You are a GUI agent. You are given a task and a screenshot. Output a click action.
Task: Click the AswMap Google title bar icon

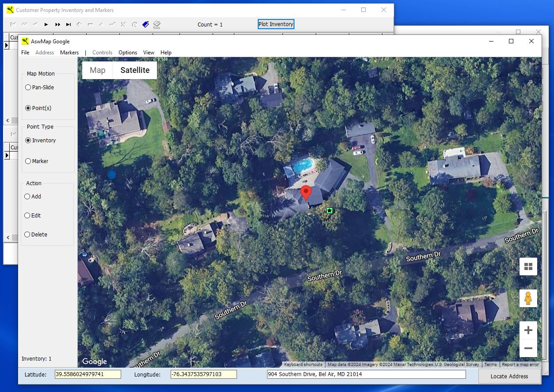(25, 41)
